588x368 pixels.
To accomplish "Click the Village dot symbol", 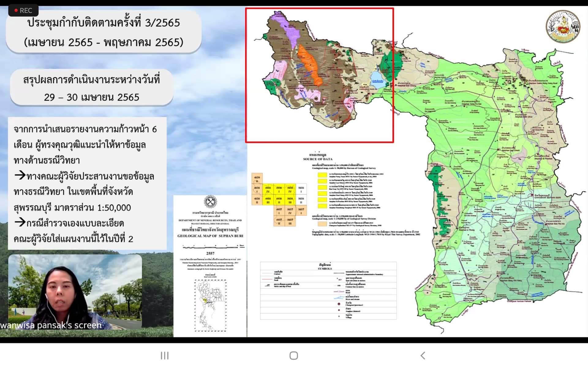I will click(x=339, y=316).
